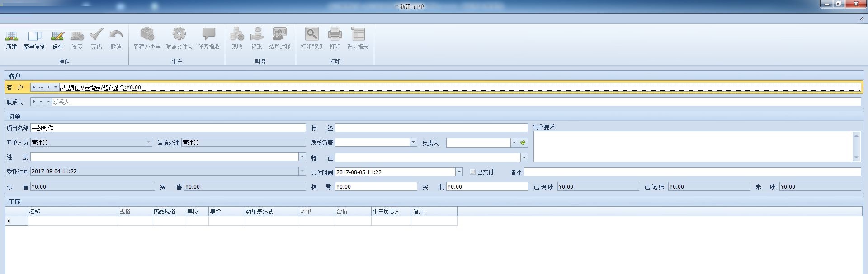This screenshot has height=274, width=868.
Task: Click the 合价 column header
Action: click(x=353, y=211)
